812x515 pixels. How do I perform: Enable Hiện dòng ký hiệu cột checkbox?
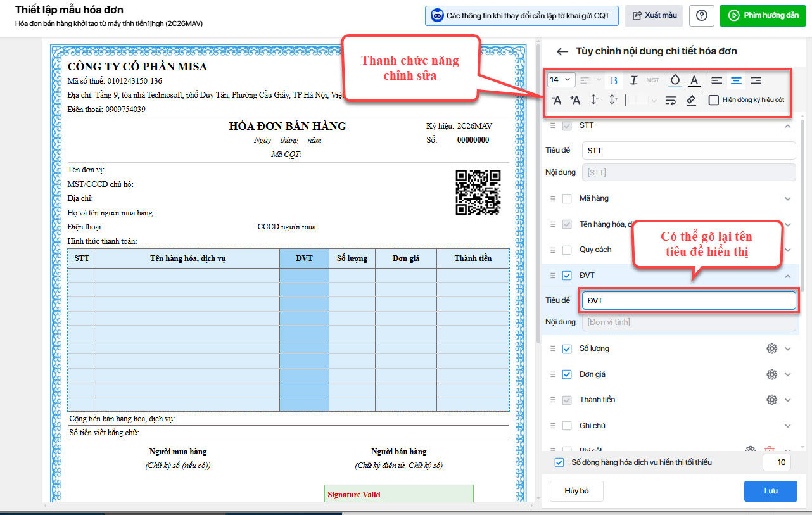[714, 100]
